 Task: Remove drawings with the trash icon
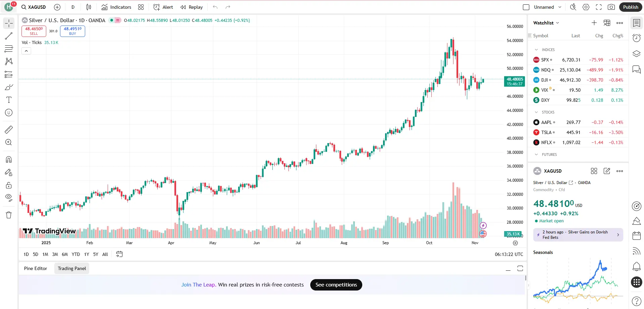[9, 215]
